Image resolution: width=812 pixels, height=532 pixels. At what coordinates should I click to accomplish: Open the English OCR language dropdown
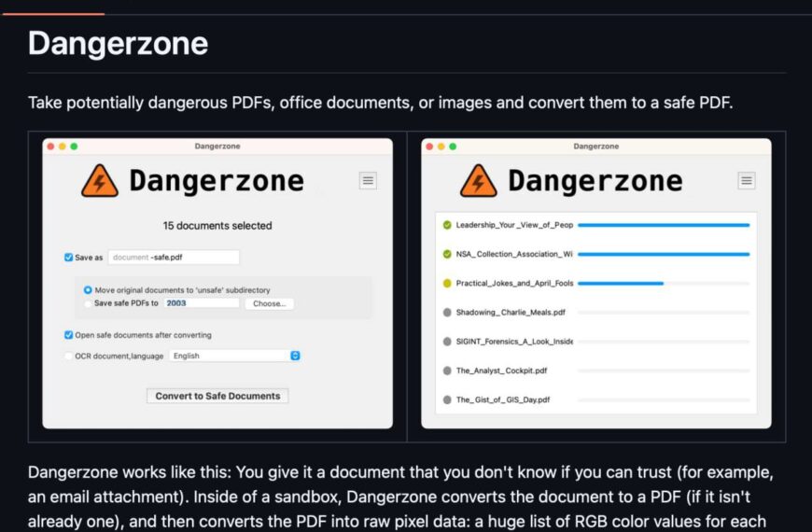pos(235,356)
